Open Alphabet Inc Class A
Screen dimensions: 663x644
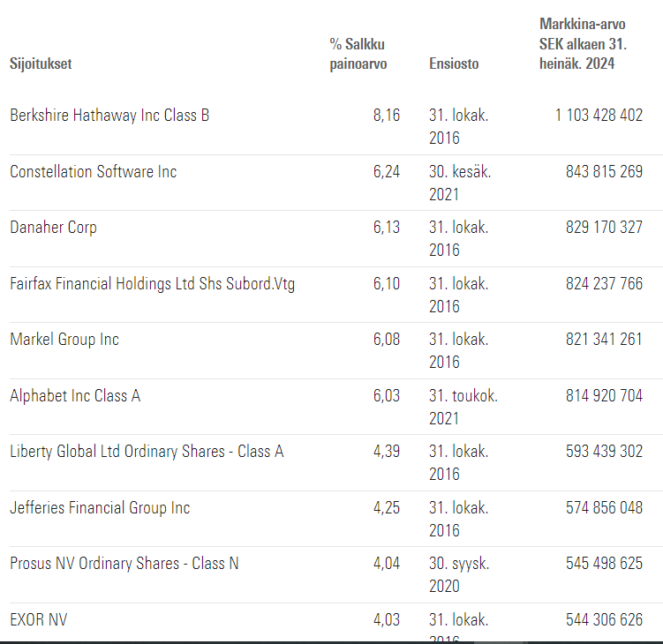click(75, 396)
